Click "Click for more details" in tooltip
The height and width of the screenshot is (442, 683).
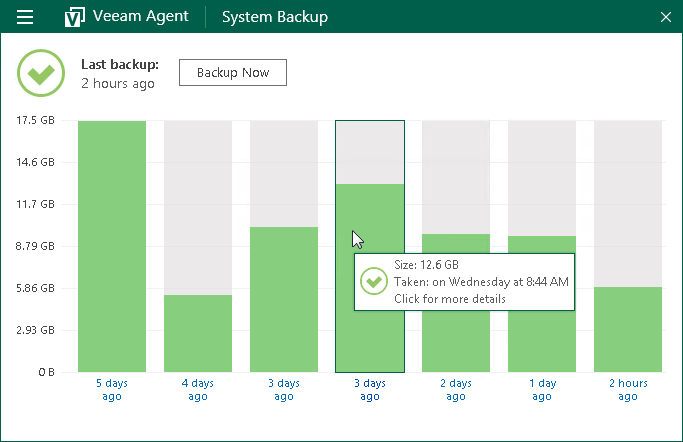[x=450, y=299]
